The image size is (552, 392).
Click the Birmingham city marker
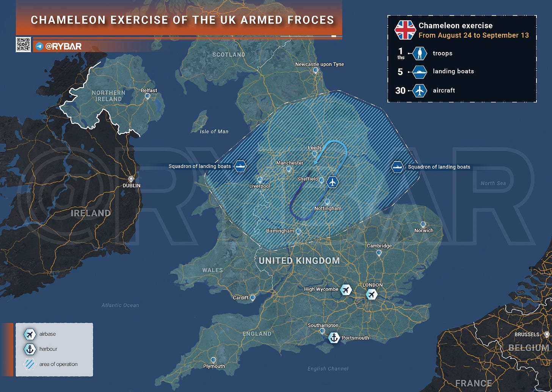click(298, 232)
